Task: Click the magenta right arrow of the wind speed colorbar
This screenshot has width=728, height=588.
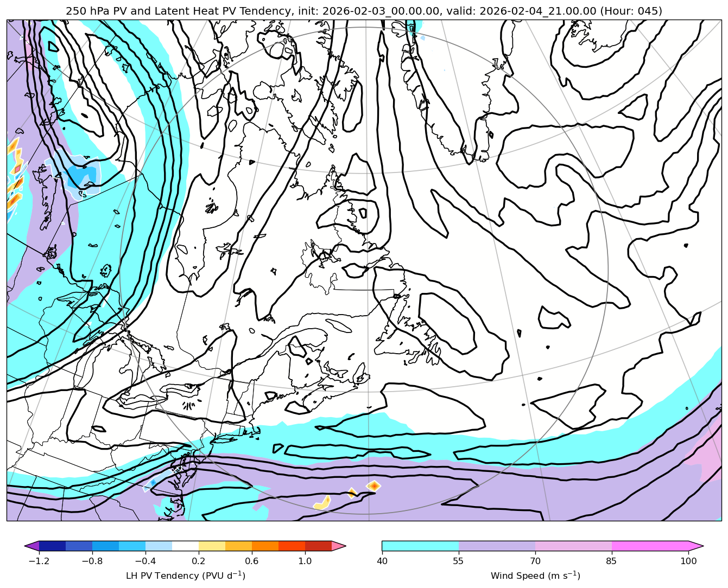Action: 696,546
